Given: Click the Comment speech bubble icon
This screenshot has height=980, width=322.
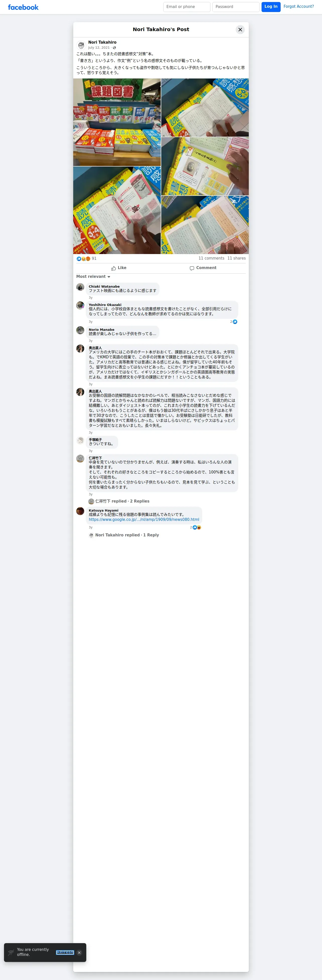Looking at the screenshot, I should [x=192, y=268].
